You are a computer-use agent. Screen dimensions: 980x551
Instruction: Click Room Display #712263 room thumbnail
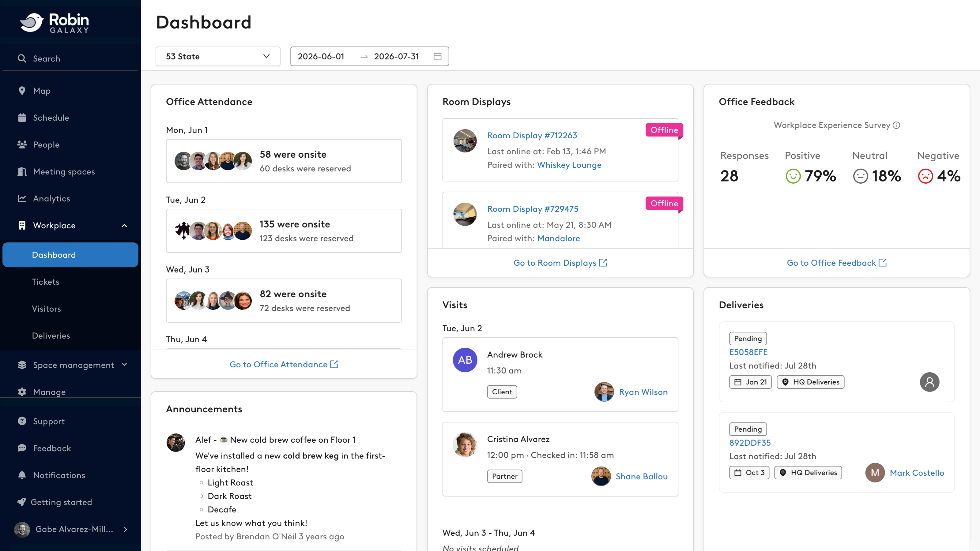[465, 141]
